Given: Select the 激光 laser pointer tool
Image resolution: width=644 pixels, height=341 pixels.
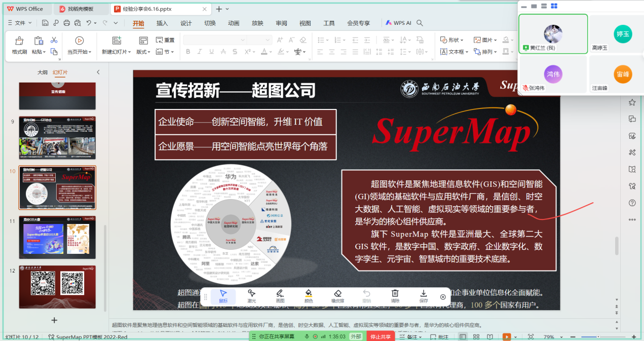Looking at the screenshot, I should click(x=251, y=296).
